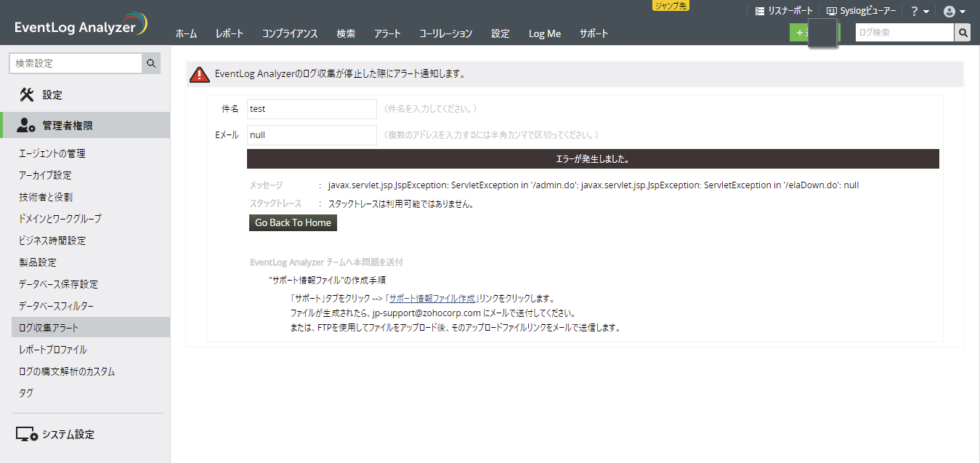The image size is (980, 463).
Task: Switch to the 検索 tab
Action: [x=346, y=33]
